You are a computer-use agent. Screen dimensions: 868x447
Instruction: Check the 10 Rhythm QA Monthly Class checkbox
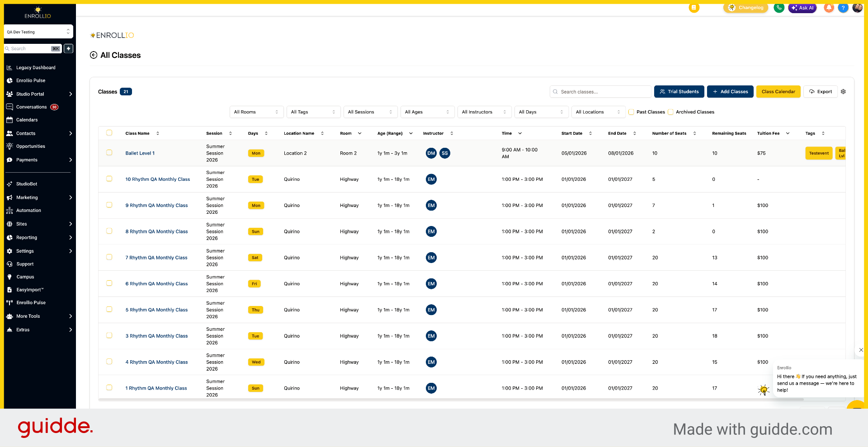point(109,179)
